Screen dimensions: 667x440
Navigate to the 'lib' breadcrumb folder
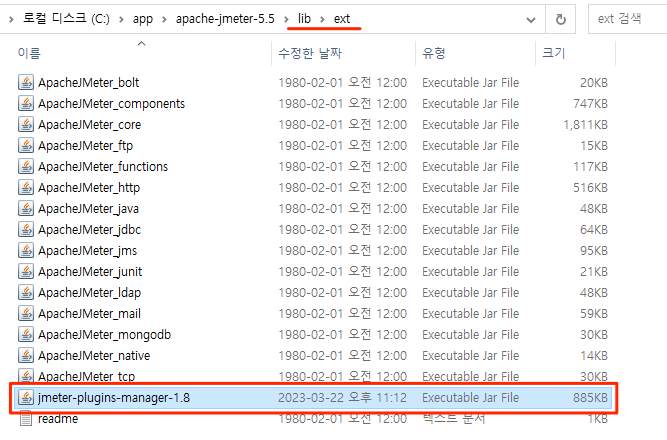click(x=304, y=18)
